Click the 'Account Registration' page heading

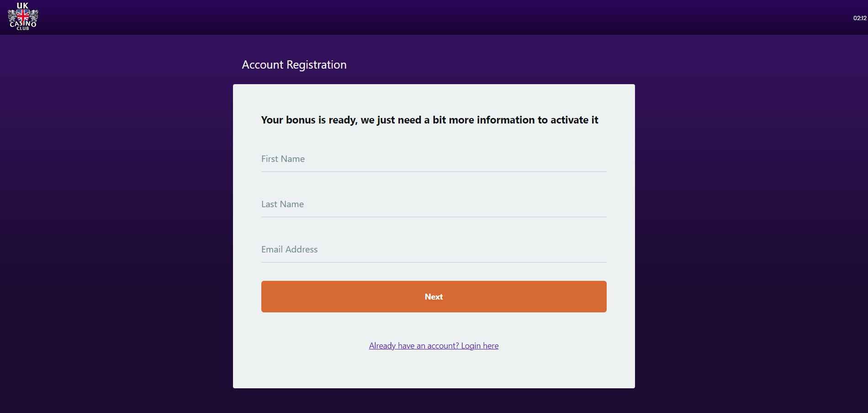294,65
